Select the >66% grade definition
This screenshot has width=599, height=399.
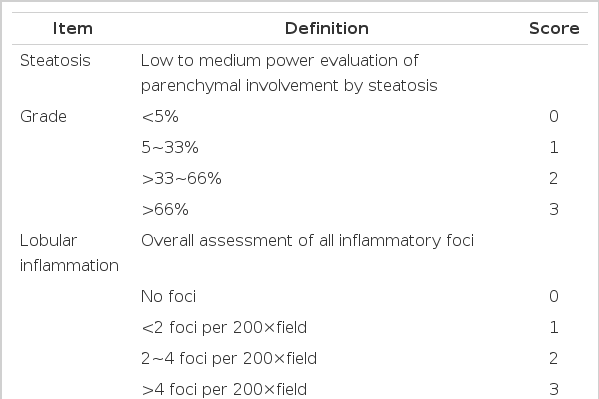click(x=165, y=209)
